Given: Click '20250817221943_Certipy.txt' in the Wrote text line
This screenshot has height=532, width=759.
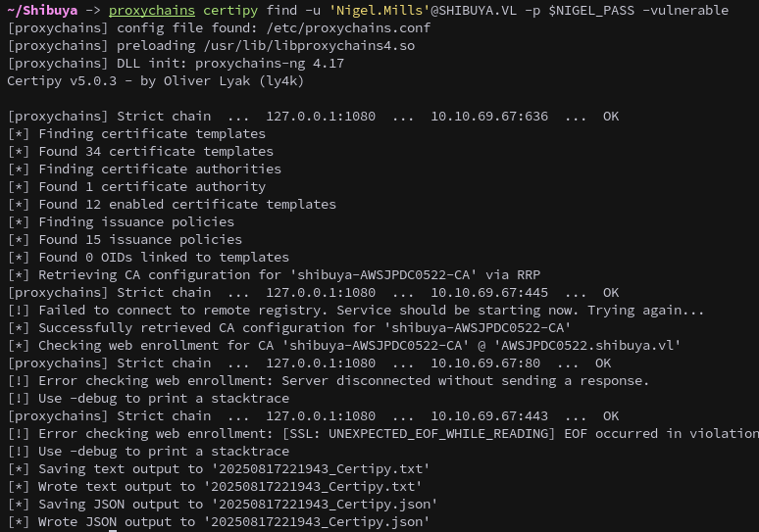Looking at the screenshot, I should tap(313, 487).
